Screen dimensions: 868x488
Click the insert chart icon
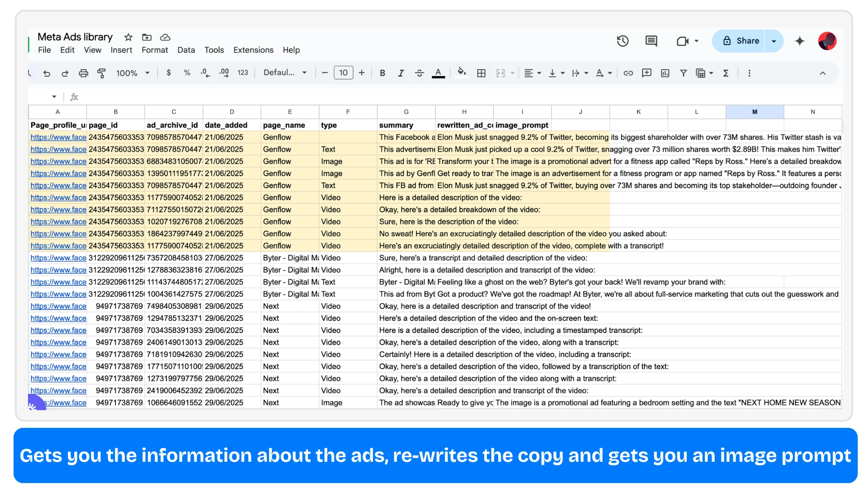[665, 73]
